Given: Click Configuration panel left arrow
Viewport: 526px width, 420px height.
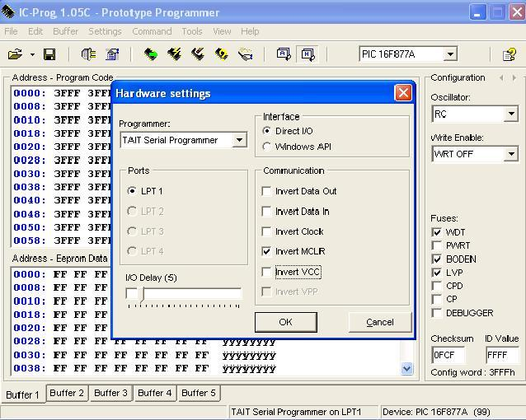Looking at the screenshot, I should pyautogui.click(x=501, y=77).
